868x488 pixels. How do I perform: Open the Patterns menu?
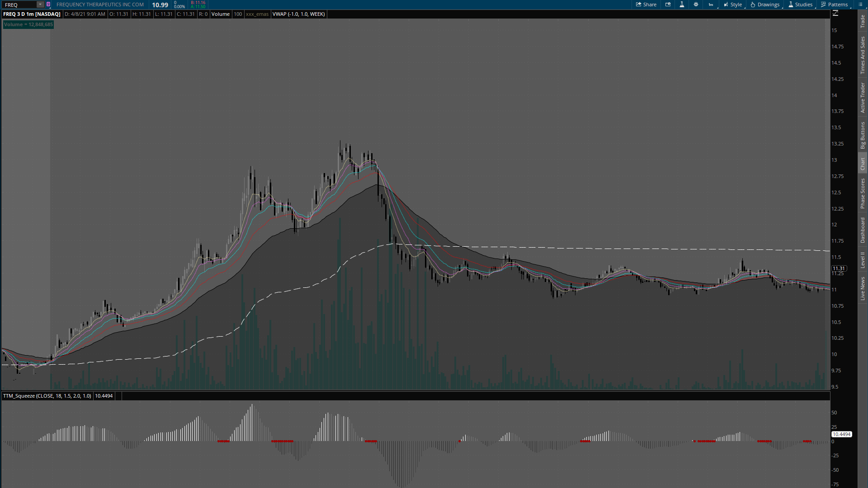pos(835,5)
